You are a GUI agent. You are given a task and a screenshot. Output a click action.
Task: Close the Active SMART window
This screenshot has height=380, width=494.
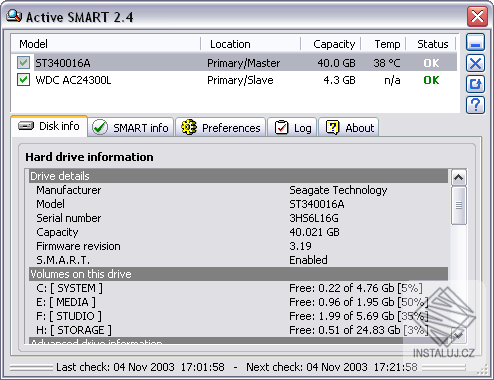coord(477,16)
